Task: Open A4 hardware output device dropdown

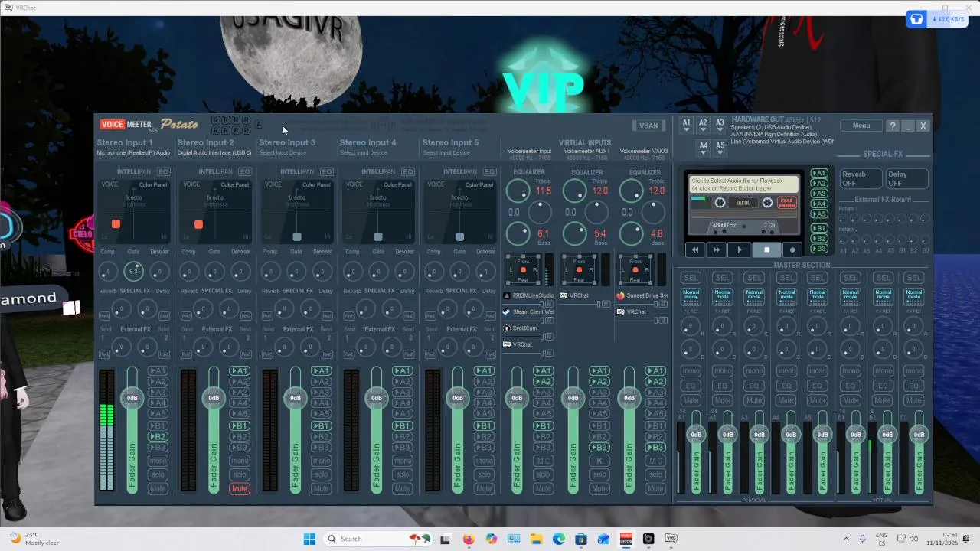Action: click(703, 148)
